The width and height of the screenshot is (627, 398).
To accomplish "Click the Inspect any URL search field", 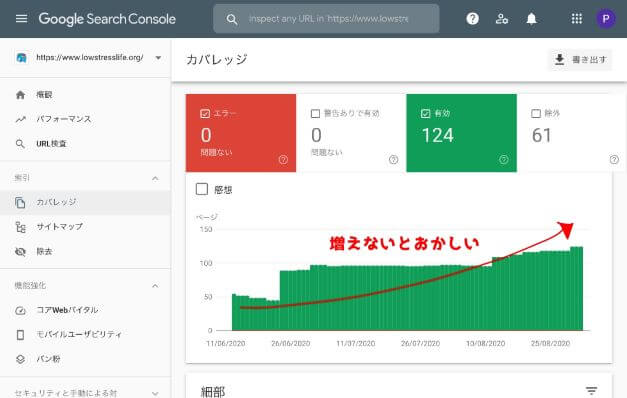I will (x=326, y=19).
